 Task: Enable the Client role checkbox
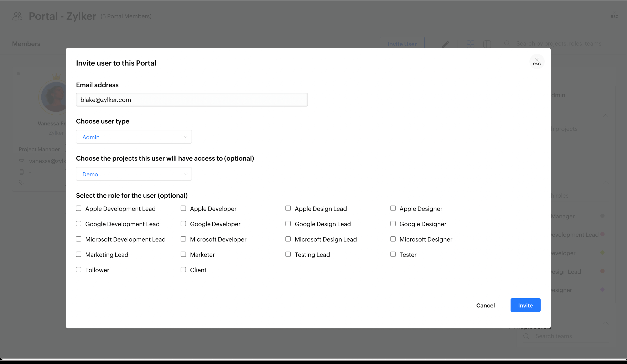pos(183,270)
